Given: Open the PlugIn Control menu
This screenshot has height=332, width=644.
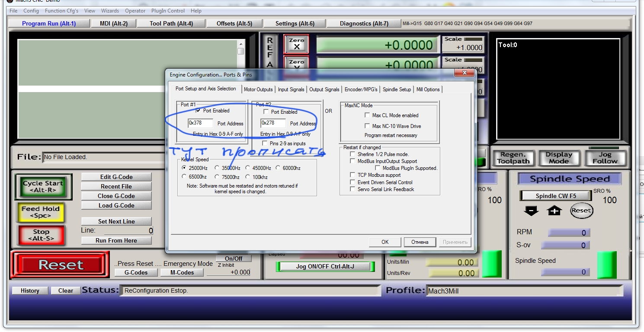Looking at the screenshot, I should click(168, 11).
